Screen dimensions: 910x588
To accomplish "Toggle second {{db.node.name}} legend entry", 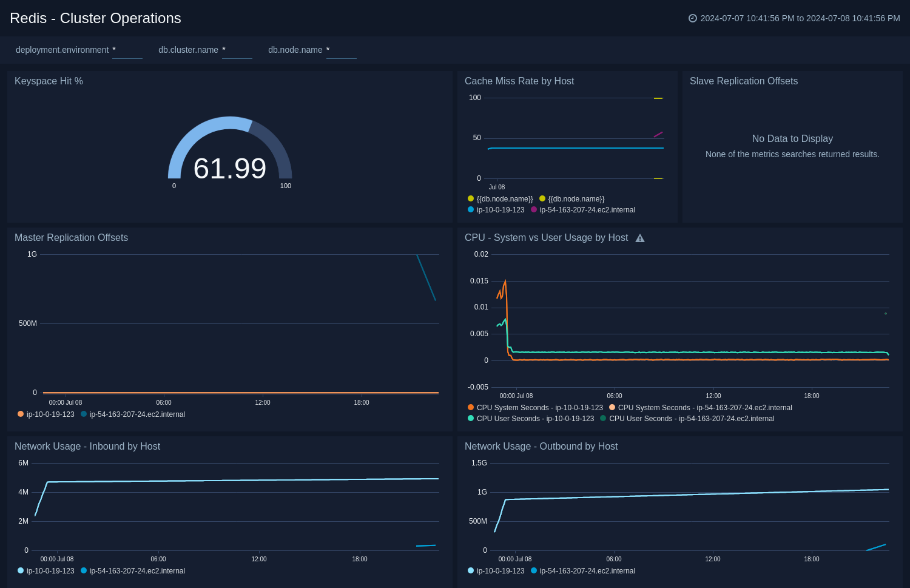I will 572,199.
